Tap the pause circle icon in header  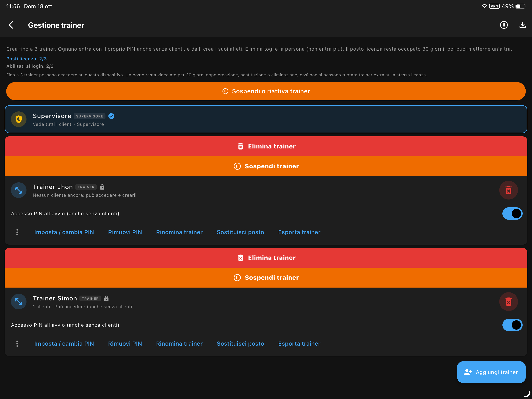click(x=504, y=25)
